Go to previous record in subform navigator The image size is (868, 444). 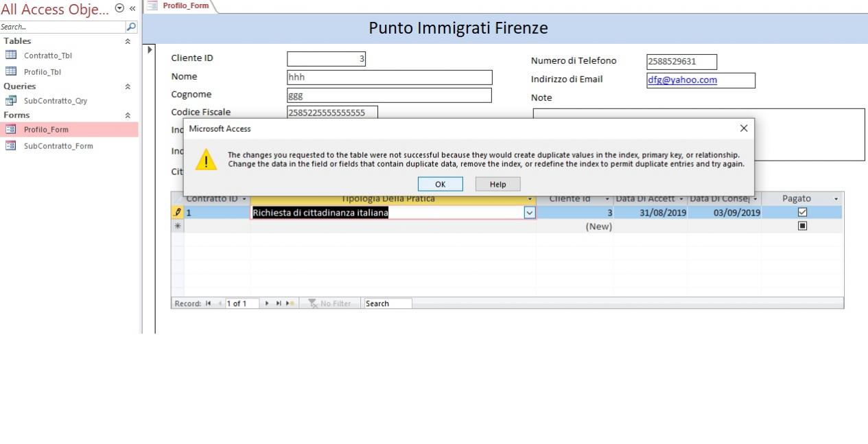(x=220, y=303)
